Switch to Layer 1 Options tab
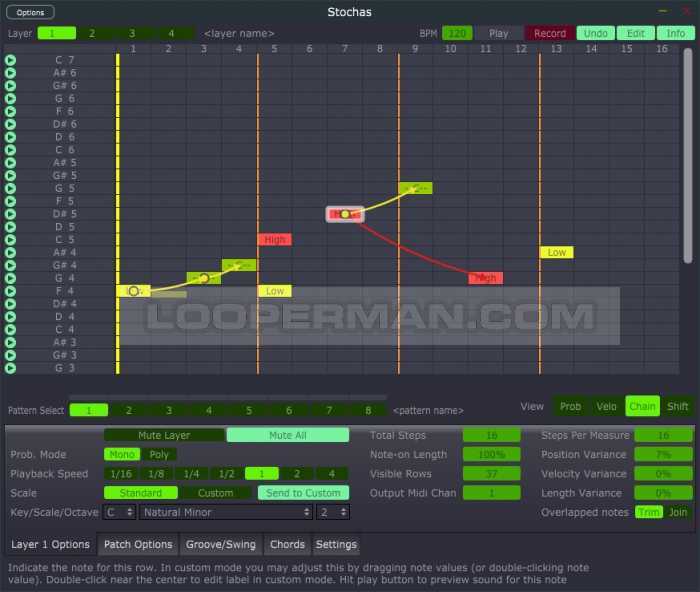This screenshot has width=700, height=592. tap(50, 544)
